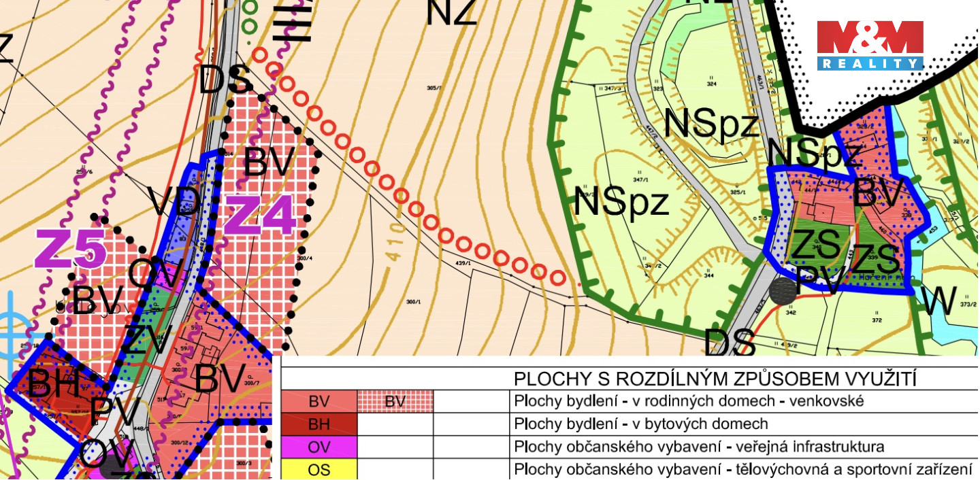The height and width of the screenshot is (480, 980).
Task: Click 'Plochy bydlení - v bytových domech' text
Action: pyautogui.click(x=641, y=424)
